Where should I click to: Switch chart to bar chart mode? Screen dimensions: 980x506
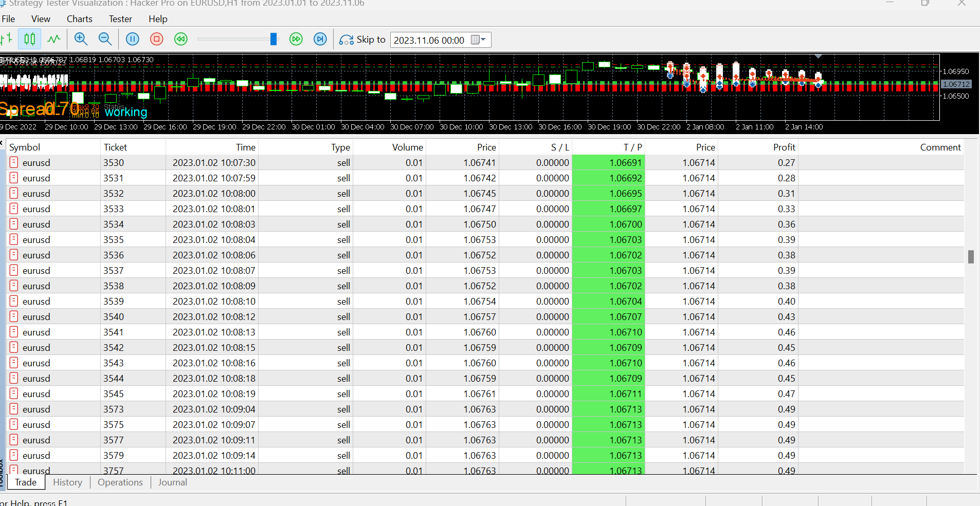tap(7, 39)
